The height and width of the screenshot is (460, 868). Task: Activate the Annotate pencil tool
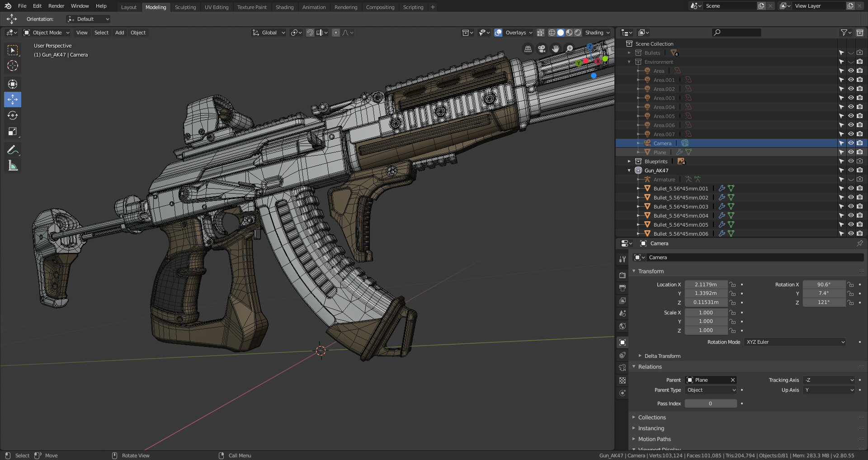(x=13, y=150)
